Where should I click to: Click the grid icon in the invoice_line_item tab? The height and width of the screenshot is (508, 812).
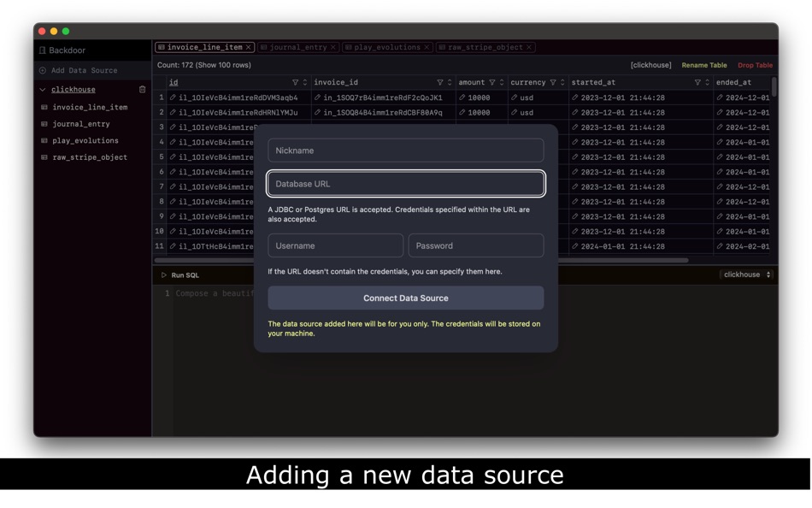tap(162, 47)
